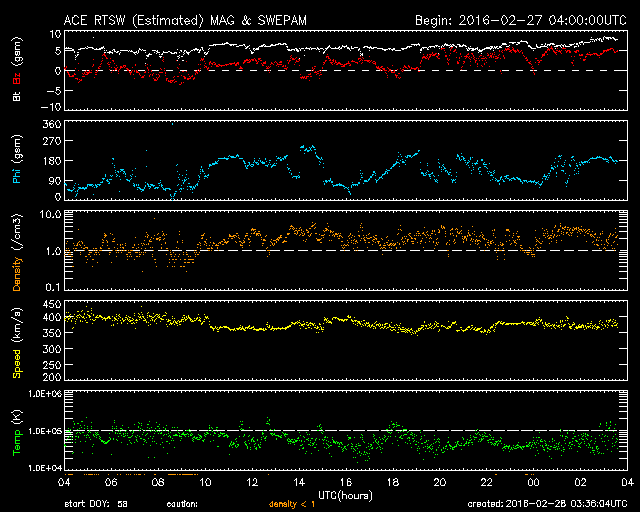Click the '-10' tick on Bt Bz axis
The image size is (640, 512).
coord(51,107)
